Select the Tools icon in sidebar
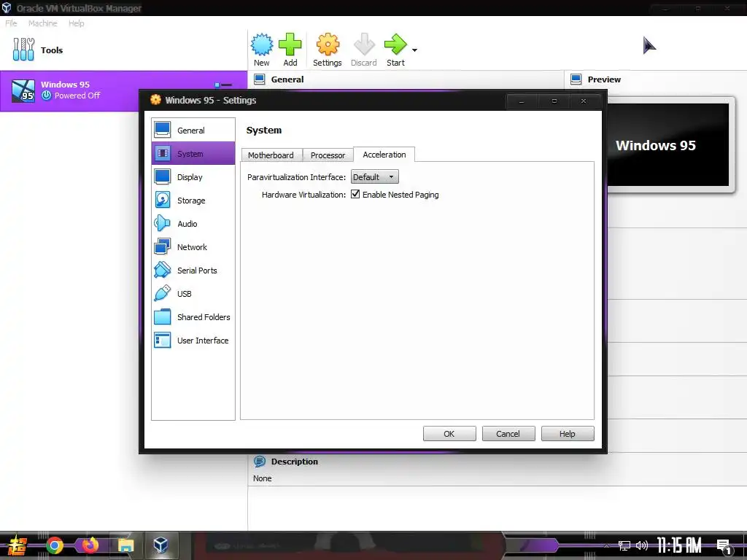 24,50
